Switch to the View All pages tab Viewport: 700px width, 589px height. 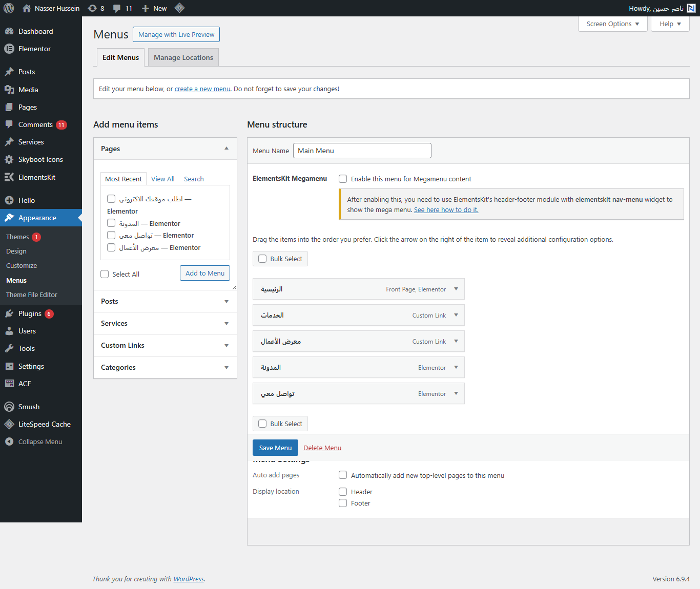163,179
